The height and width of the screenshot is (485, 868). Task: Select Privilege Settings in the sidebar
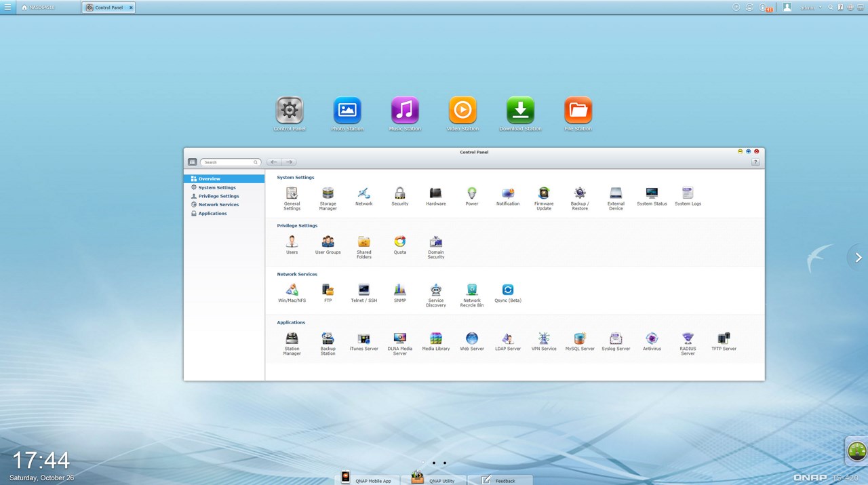224,196
